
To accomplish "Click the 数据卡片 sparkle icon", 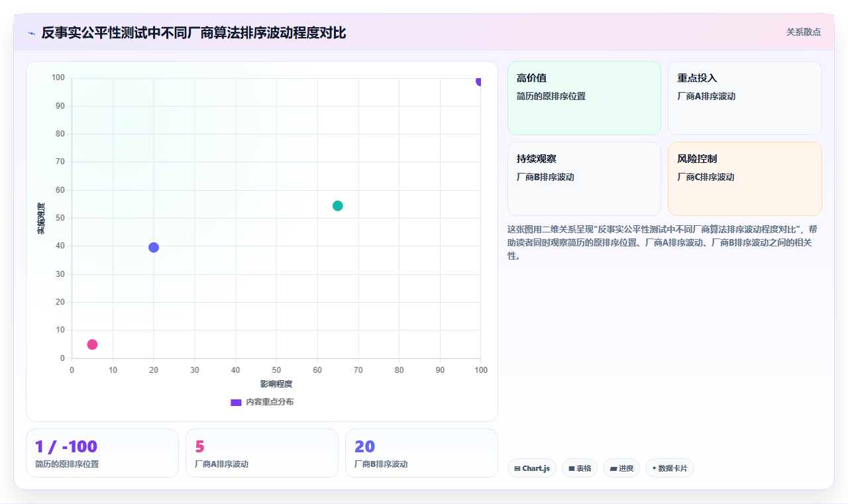I will click(654, 468).
